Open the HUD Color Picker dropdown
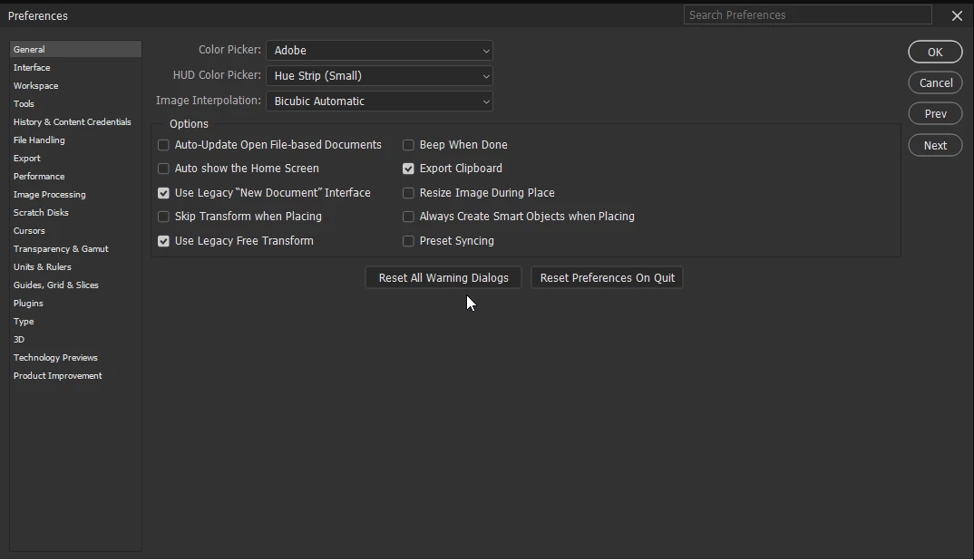 (380, 76)
